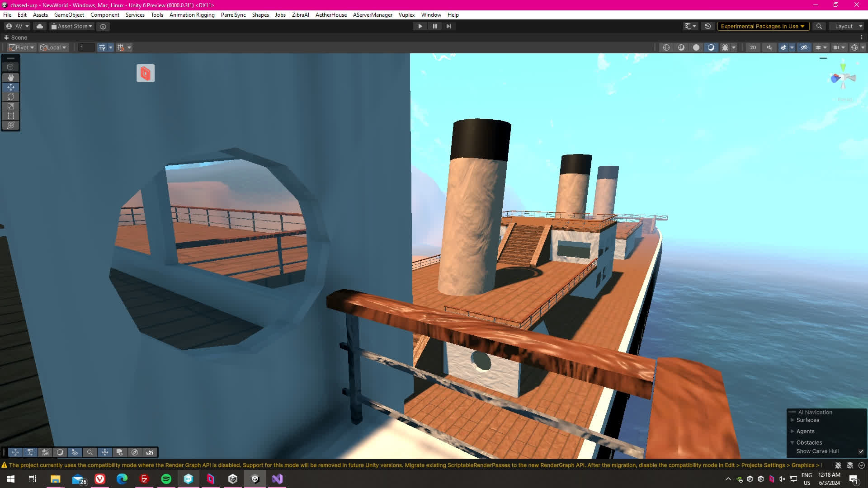Open the Layout selector button
Screen dimensions: 868x488
point(846,26)
